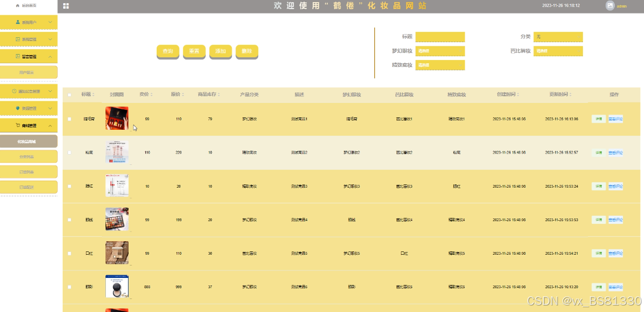Screen dimensions: 644x312
Task: Check the 眼影 row checkbox
Action: [69, 287]
